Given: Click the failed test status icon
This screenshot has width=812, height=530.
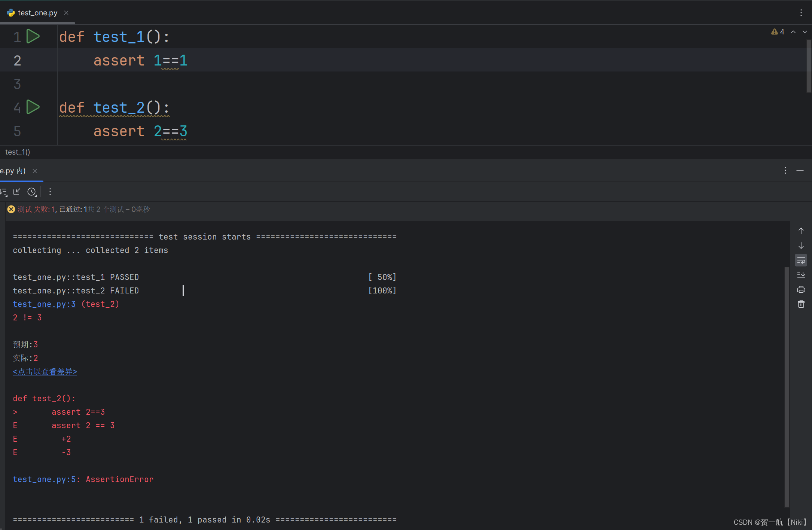Looking at the screenshot, I should click(x=11, y=209).
